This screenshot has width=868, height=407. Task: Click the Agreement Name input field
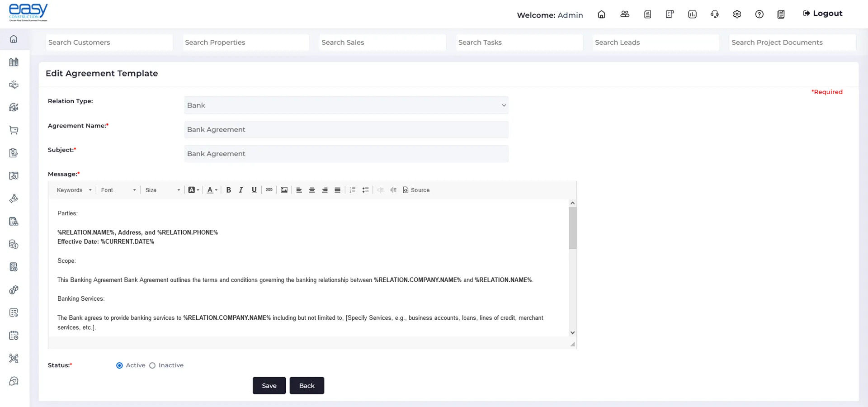point(346,129)
